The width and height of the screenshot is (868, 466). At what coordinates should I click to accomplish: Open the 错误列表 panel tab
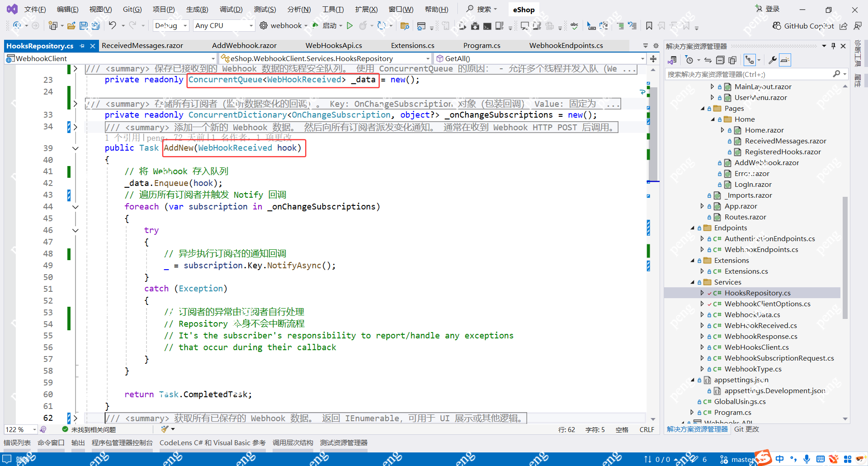pyautogui.click(x=17, y=443)
